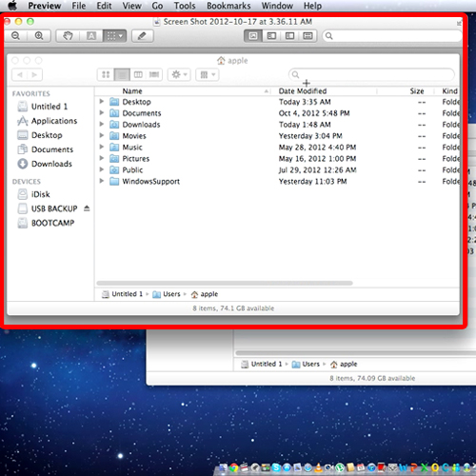Click the Back arrow in the pictured Finder toolbar
Image resolution: width=476 pixels, height=476 pixels.
coord(20,75)
